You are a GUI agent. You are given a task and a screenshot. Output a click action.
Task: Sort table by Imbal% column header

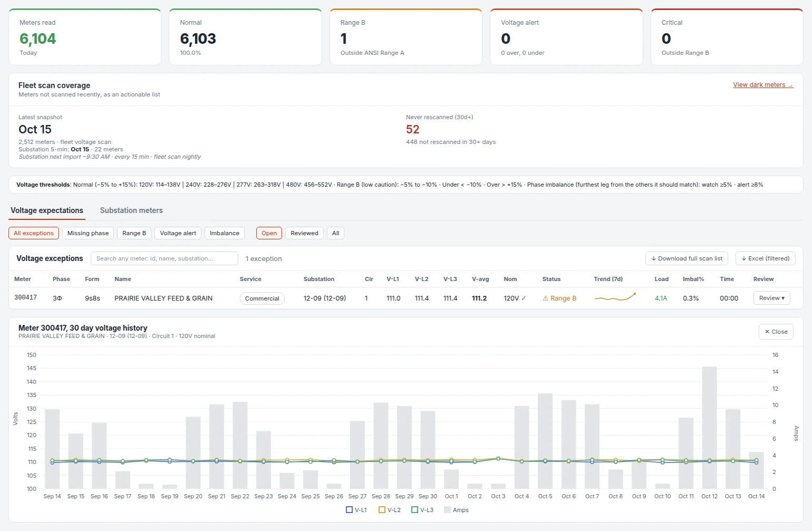click(x=693, y=279)
